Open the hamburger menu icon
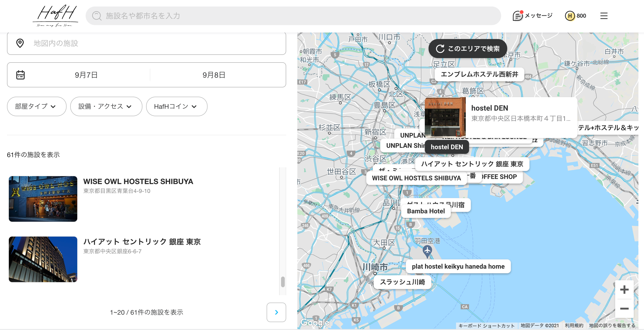Screen dimensions: 644x330 coord(604,16)
